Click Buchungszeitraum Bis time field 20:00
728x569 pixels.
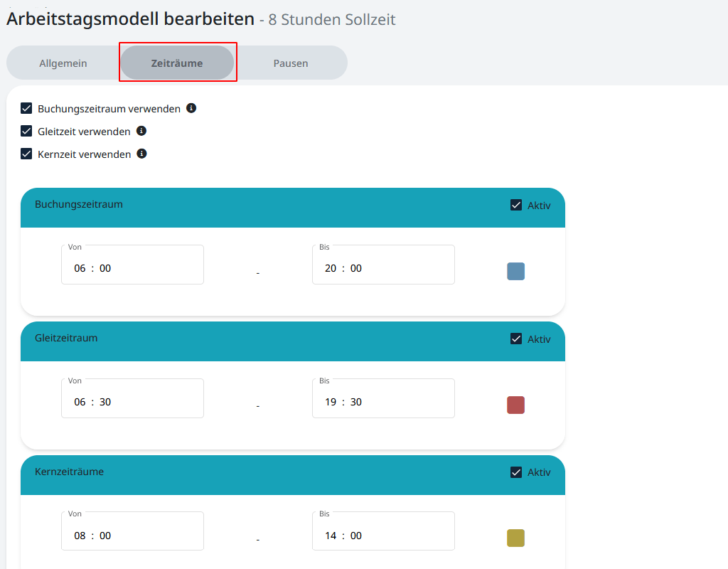click(383, 268)
